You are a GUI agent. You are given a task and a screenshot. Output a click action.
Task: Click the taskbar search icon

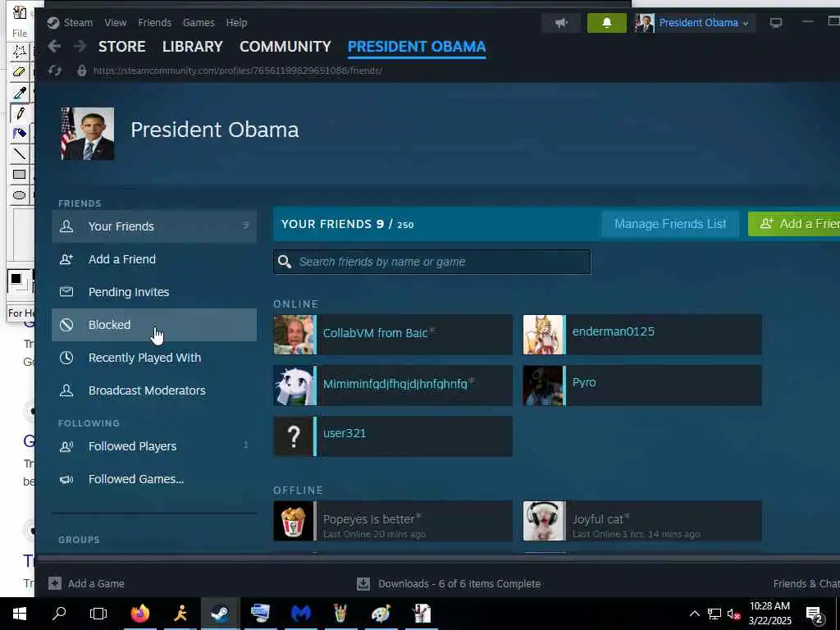(59, 614)
